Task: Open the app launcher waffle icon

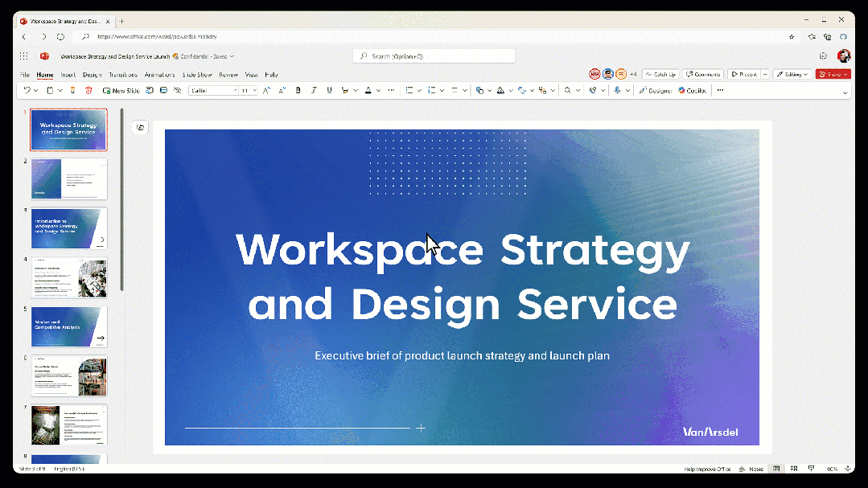Action: coord(24,56)
